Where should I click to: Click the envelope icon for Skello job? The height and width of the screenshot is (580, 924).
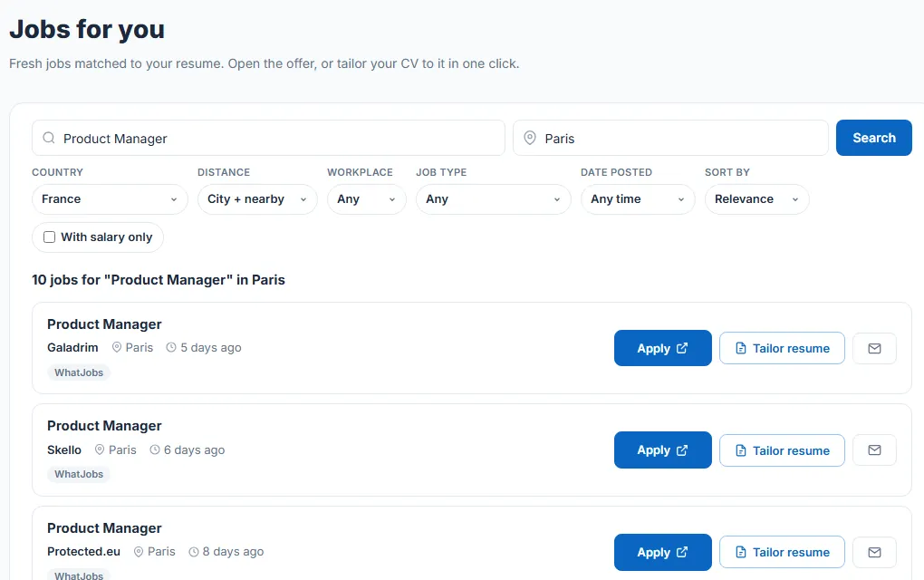click(874, 450)
